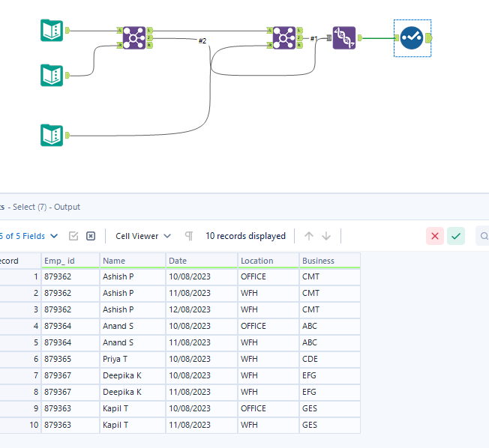Viewport: 489px width, 448px height.
Task: Click the #2 connection label
Action: pyautogui.click(x=202, y=40)
